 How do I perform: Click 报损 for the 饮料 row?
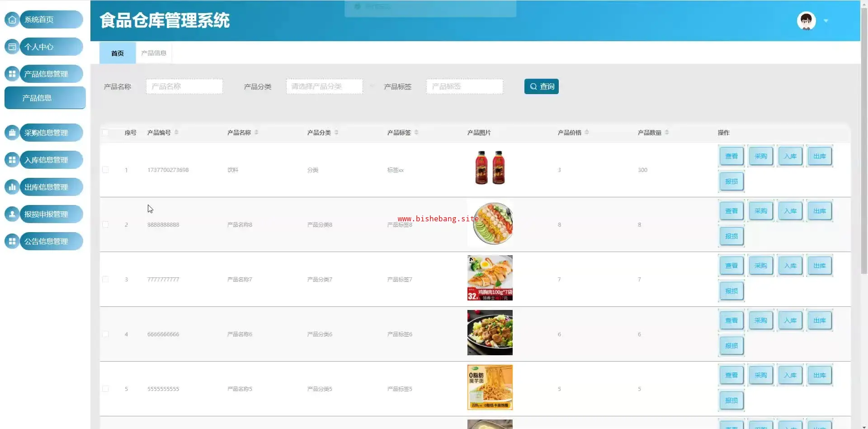click(731, 181)
